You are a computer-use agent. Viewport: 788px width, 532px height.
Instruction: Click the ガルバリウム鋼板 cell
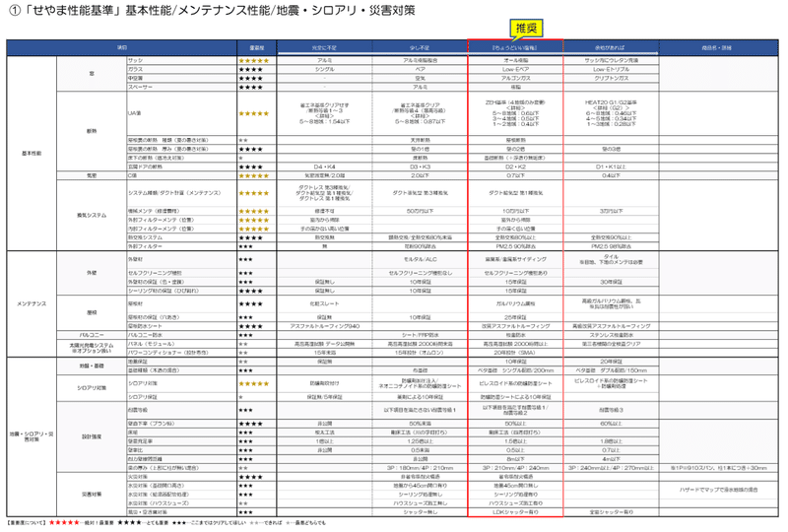pos(515,303)
